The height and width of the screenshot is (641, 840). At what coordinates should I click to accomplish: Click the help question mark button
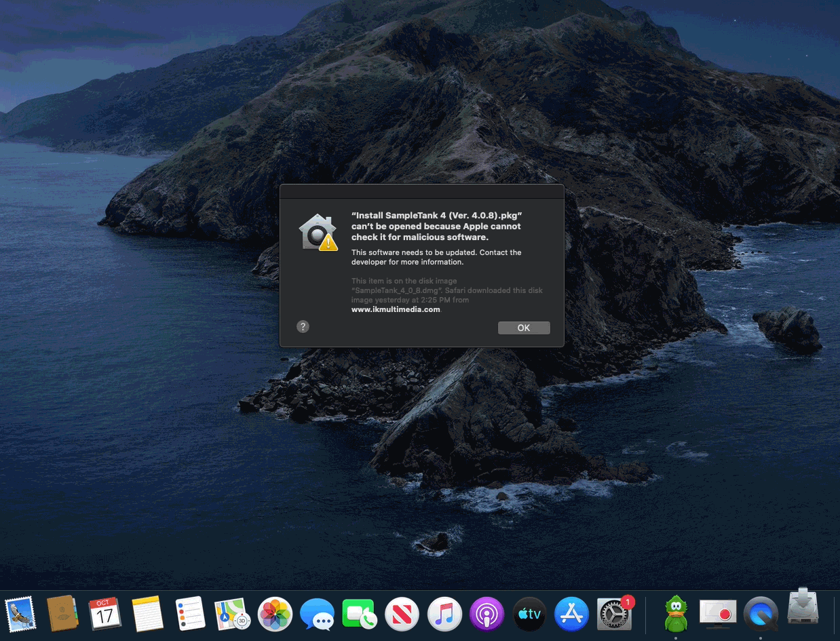coord(303,326)
